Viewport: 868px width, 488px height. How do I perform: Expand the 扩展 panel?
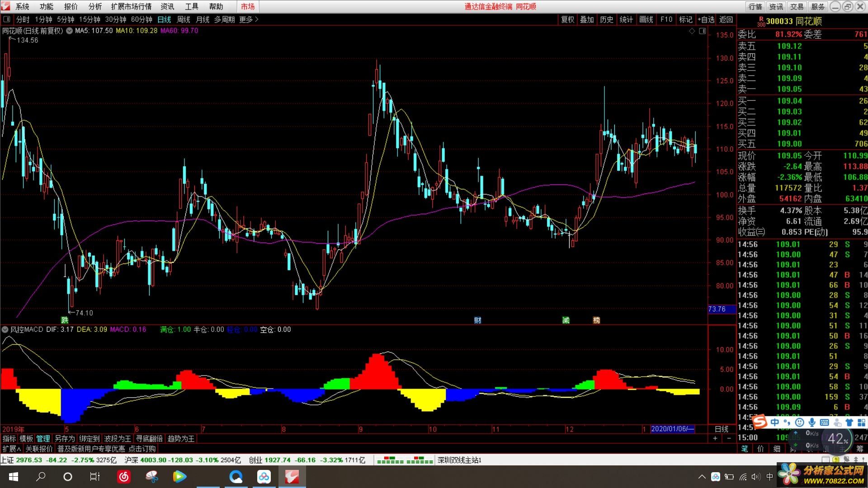(x=12, y=449)
